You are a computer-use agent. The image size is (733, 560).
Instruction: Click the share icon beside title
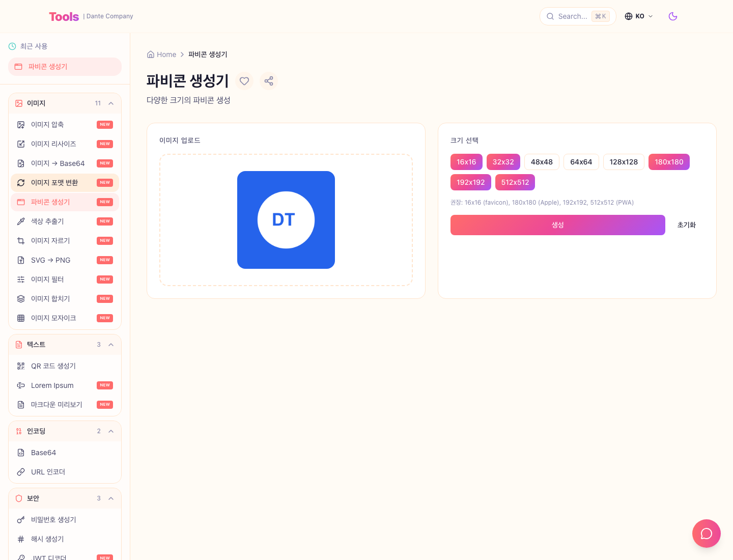click(x=269, y=81)
